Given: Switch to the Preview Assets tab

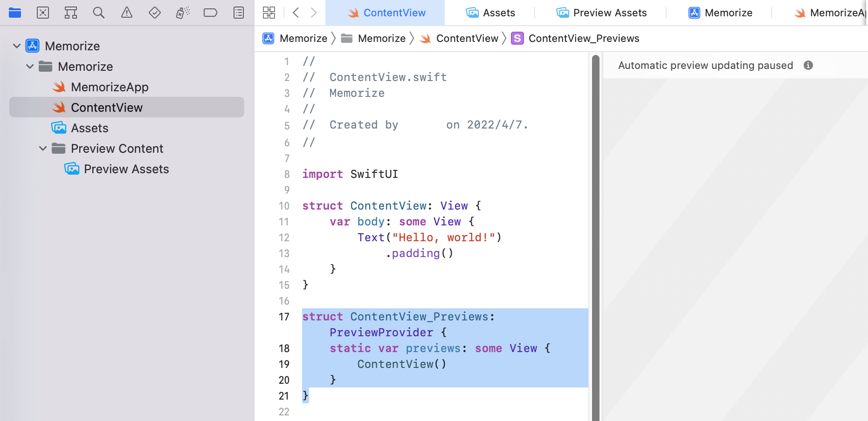Looking at the screenshot, I should point(601,13).
